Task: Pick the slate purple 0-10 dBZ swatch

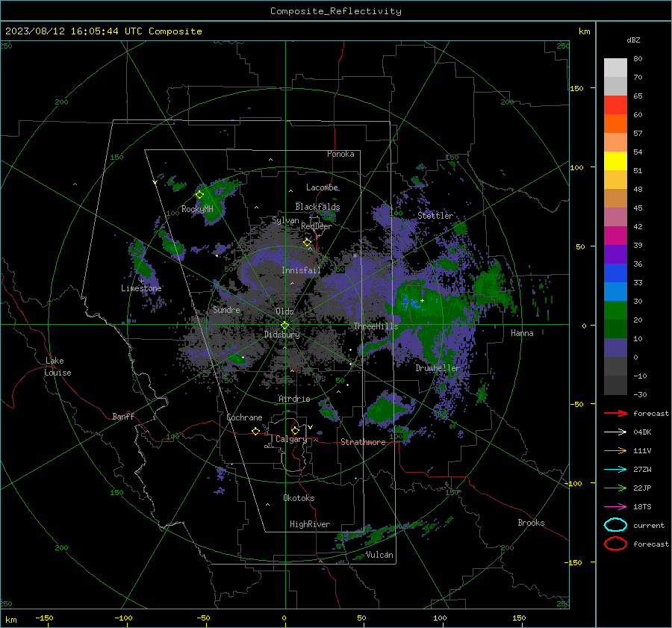Action: 615,348
